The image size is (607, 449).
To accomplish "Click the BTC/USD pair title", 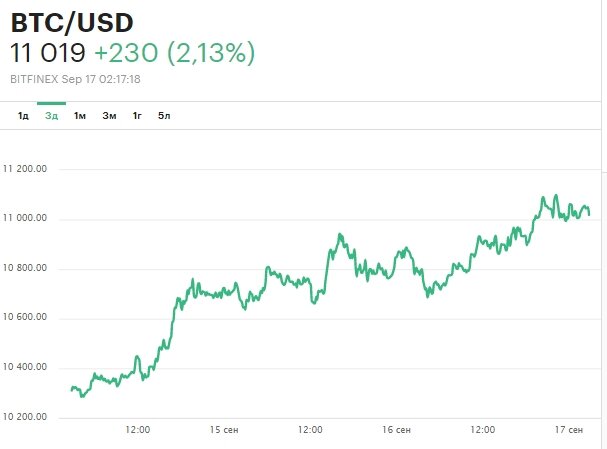I will (72, 22).
